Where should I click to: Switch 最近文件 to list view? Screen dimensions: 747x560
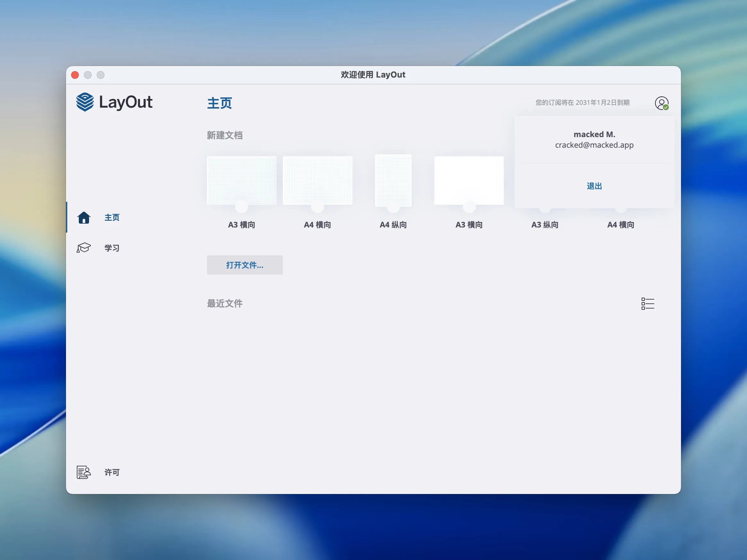click(x=647, y=304)
